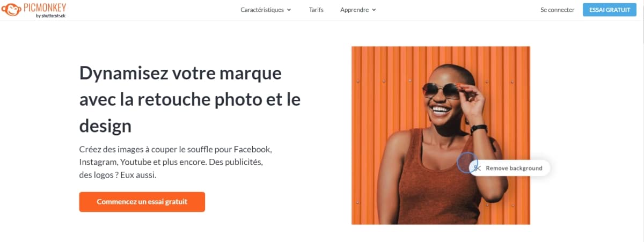This screenshot has width=644, height=242.
Task: Click the blue circle cursor on the photo
Action: (467, 163)
